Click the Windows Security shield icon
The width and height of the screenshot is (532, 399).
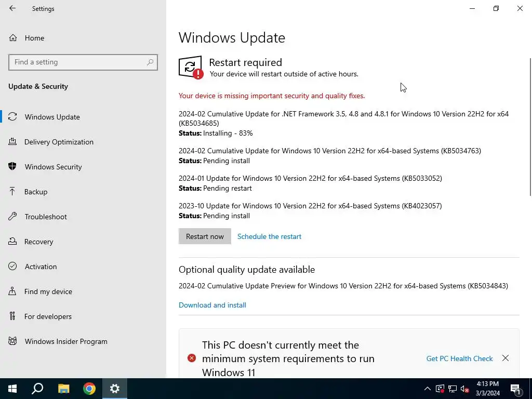pyautogui.click(x=12, y=166)
